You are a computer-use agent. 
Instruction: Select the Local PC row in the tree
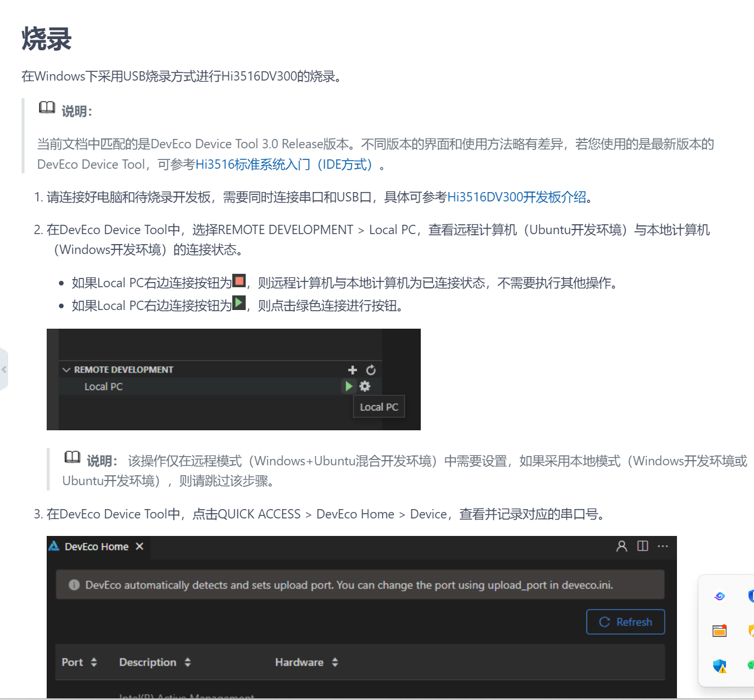220,386
